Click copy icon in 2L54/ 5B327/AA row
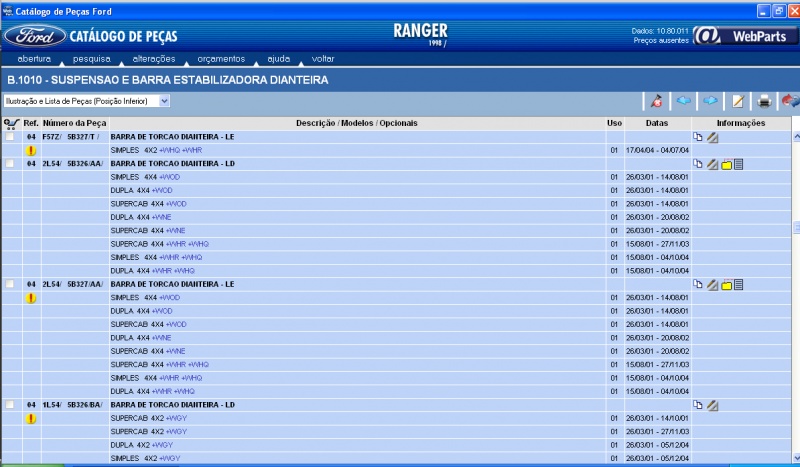800x467 pixels. (698, 284)
